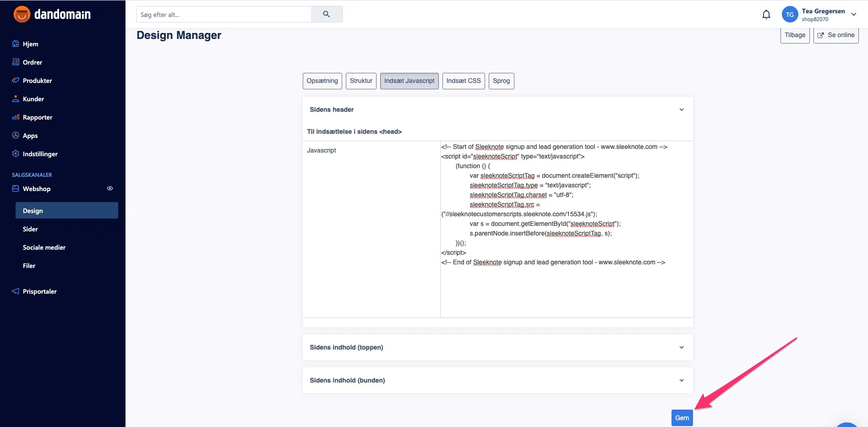The image size is (868, 427).
Task: Click the notification bell icon
Action: tap(766, 15)
